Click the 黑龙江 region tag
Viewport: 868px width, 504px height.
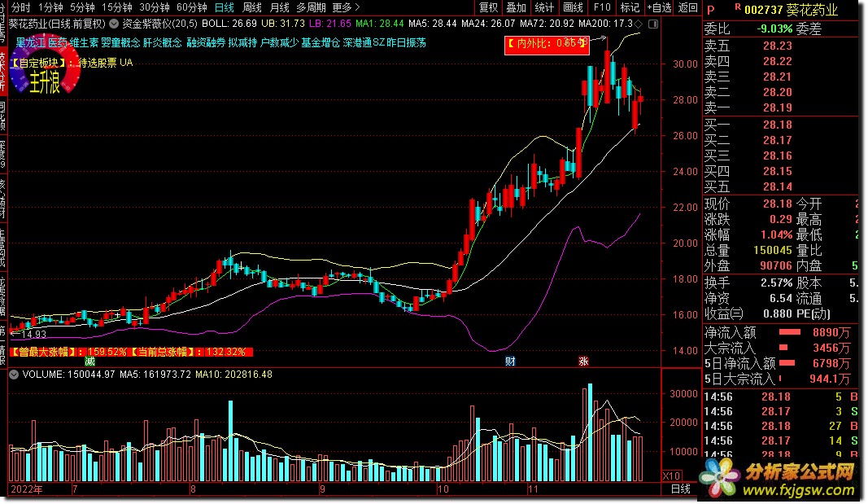[30, 42]
